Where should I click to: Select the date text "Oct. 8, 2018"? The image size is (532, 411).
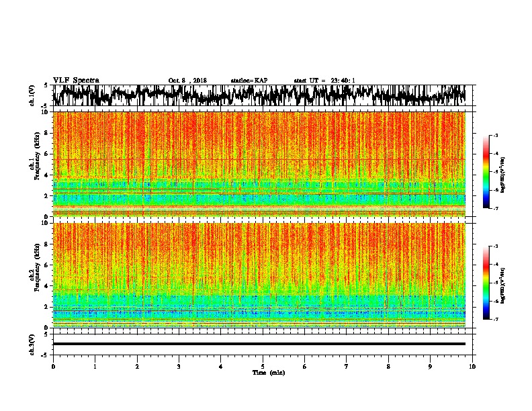tap(187, 81)
